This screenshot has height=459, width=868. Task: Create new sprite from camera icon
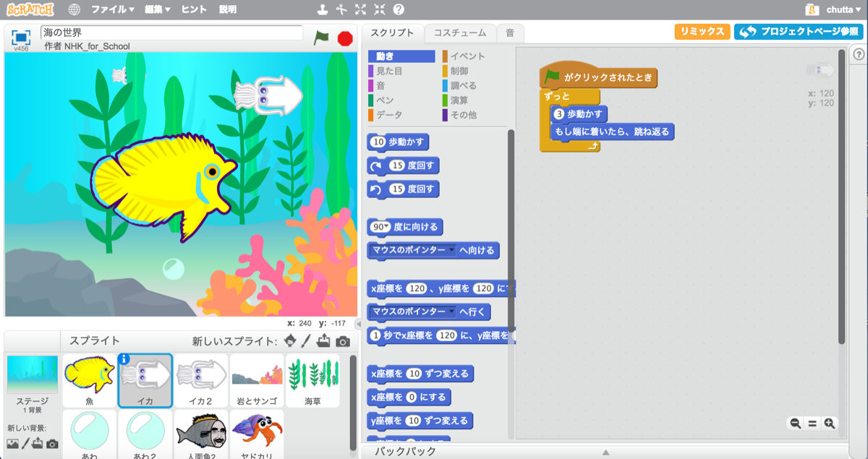point(343,341)
